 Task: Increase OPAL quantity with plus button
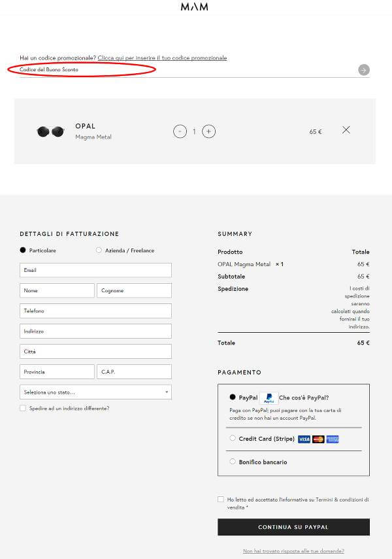(208, 131)
